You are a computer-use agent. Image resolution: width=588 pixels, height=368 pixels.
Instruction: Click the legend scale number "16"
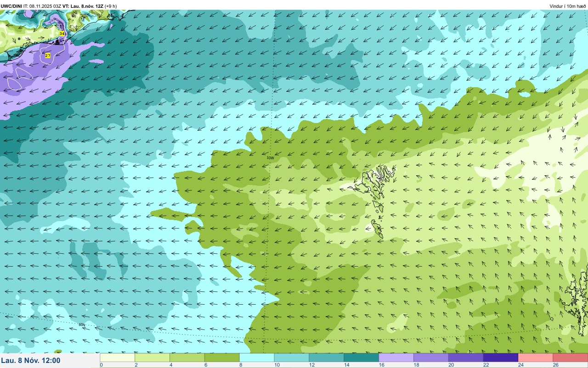tap(381, 365)
